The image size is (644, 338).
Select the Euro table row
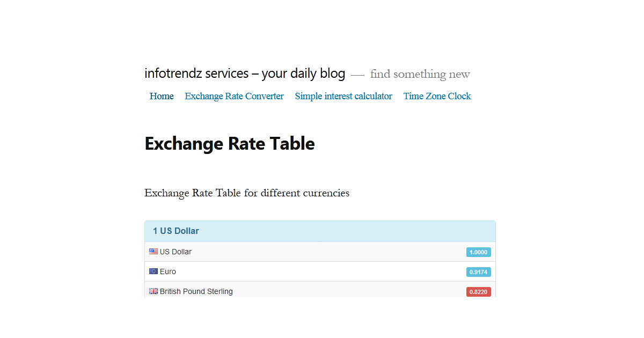pyautogui.click(x=319, y=271)
